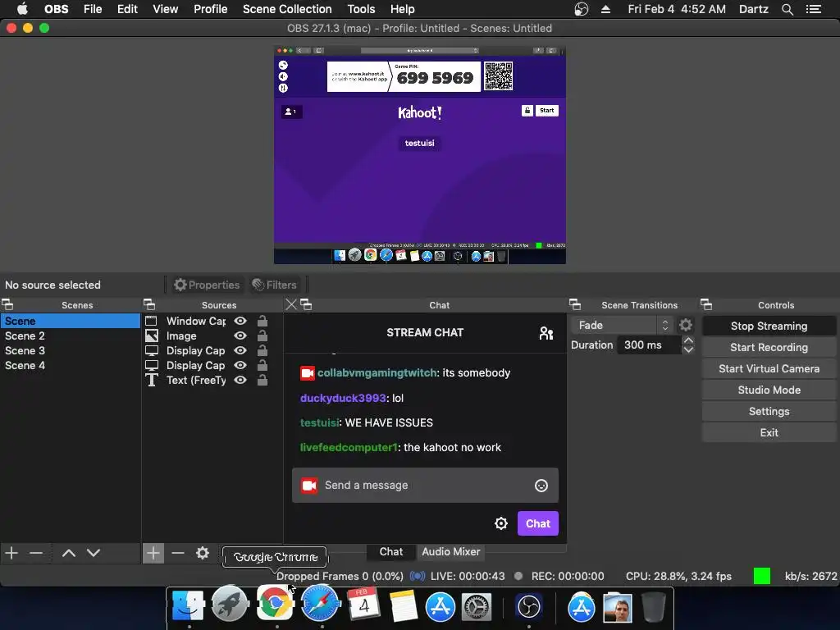Open Google Chrome from the dock

click(x=275, y=604)
